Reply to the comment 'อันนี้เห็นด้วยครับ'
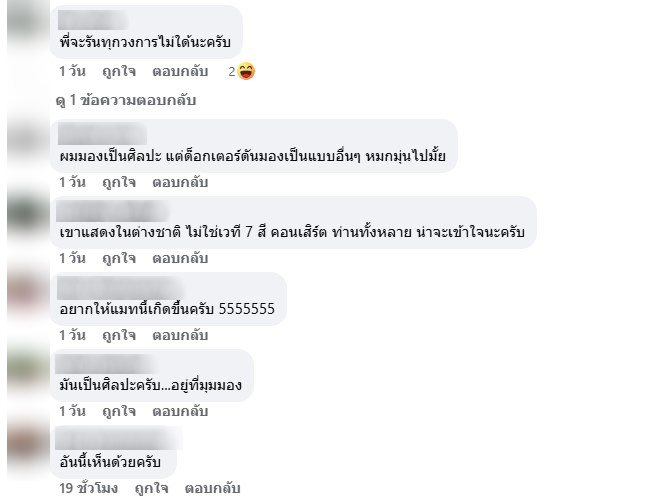Image resolution: width=672 pixels, height=501 pixels. pos(213,488)
